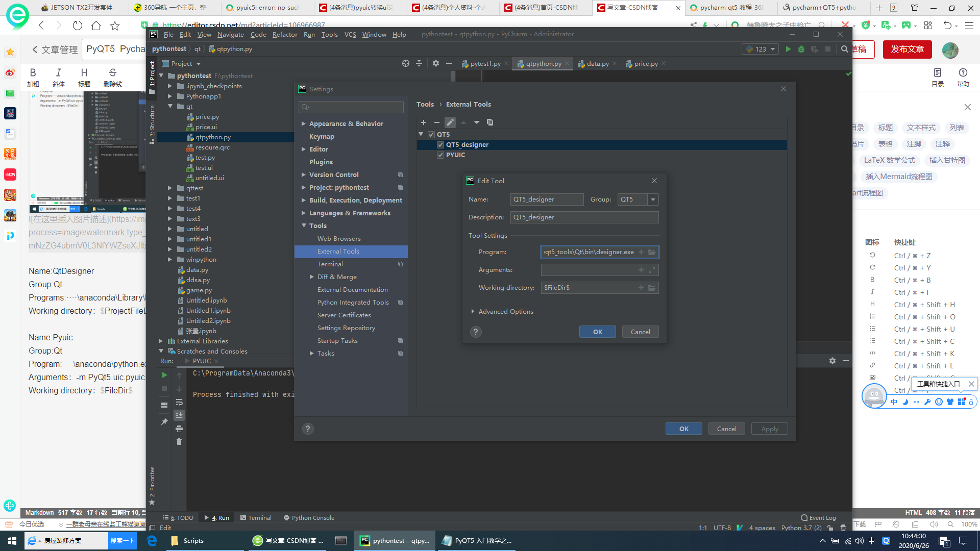
Task: Click the add external tool plus icon
Action: (423, 122)
